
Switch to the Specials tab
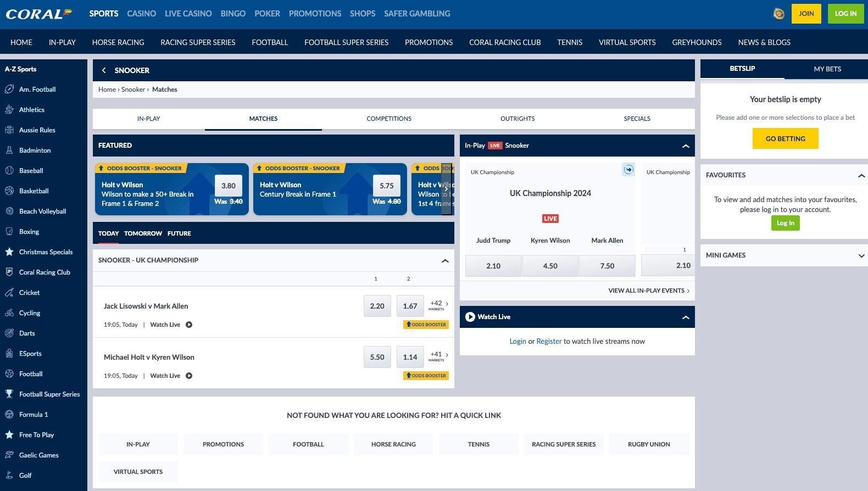tap(637, 119)
